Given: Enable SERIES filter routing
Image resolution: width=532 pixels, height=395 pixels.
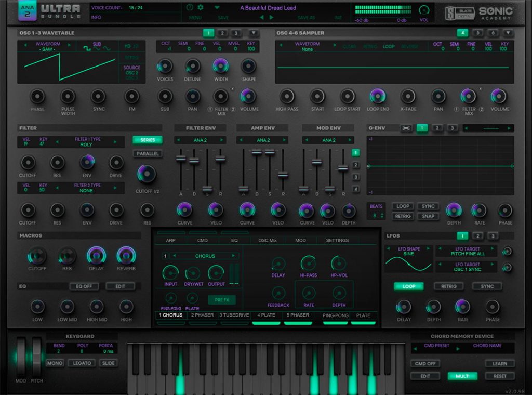Looking at the screenshot, I should point(148,140).
